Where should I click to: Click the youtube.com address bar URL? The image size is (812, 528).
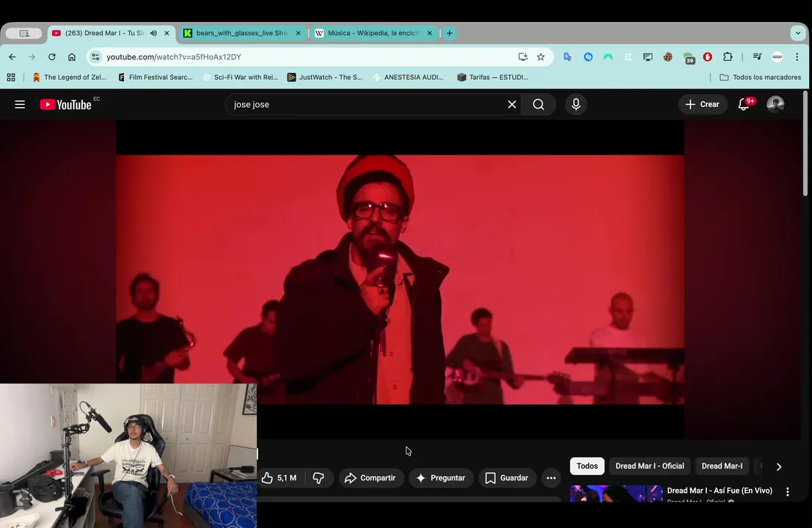click(x=174, y=57)
